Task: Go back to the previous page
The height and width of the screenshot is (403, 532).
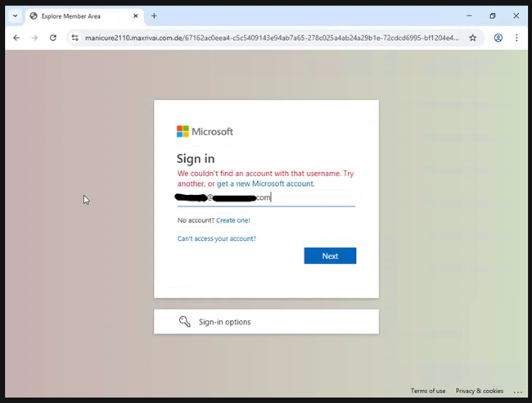Action: point(16,38)
